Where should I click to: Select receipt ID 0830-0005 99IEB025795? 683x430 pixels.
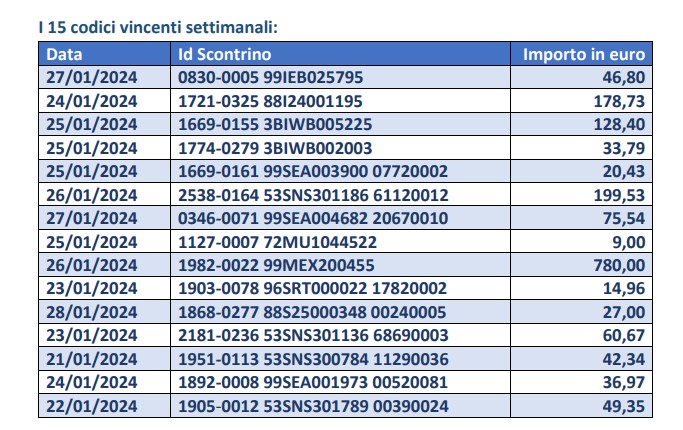point(270,78)
